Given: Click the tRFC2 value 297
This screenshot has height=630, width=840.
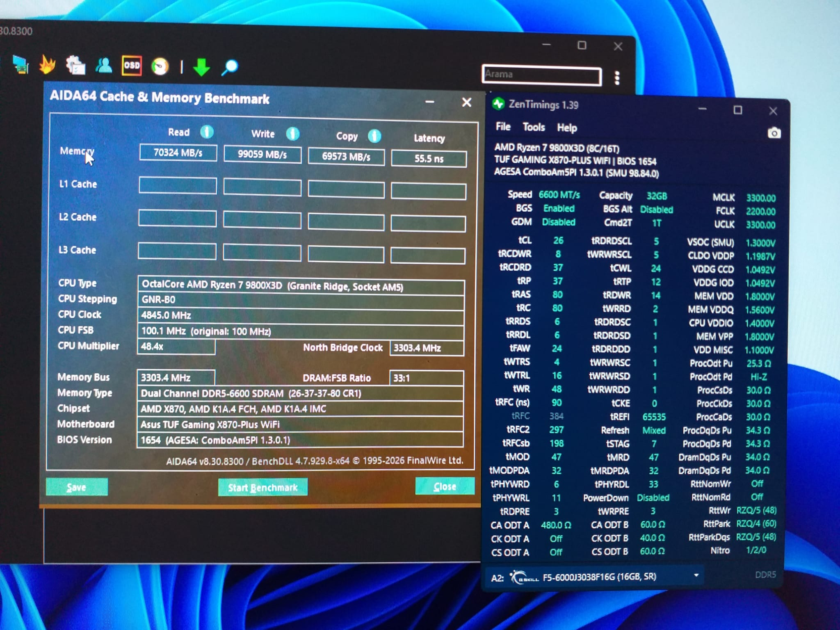Looking at the screenshot, I should click(x=556, y=429).
